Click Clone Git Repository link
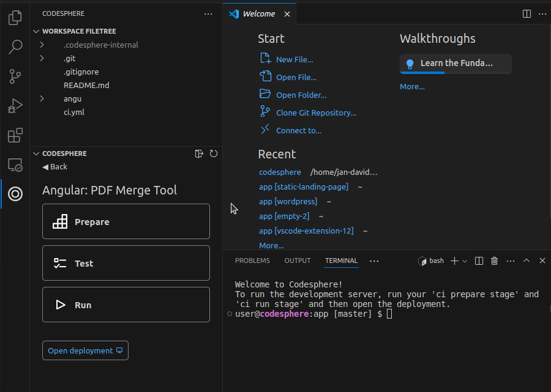 pyautogui.click(x=316, y=113)
